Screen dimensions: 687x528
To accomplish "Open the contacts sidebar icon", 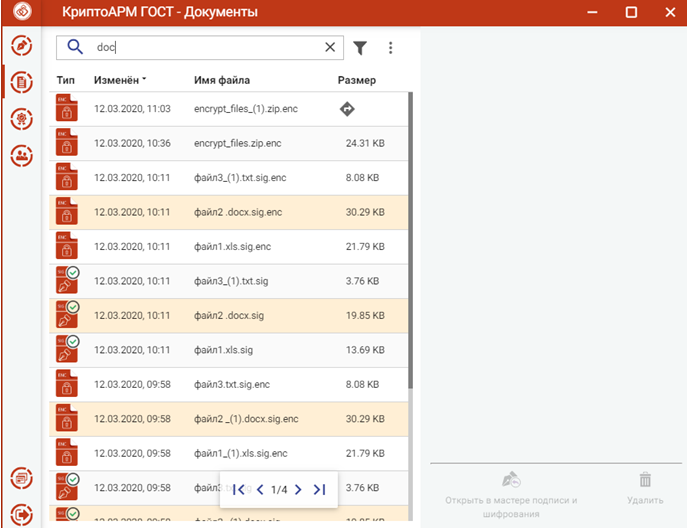I will coord(21,156).
